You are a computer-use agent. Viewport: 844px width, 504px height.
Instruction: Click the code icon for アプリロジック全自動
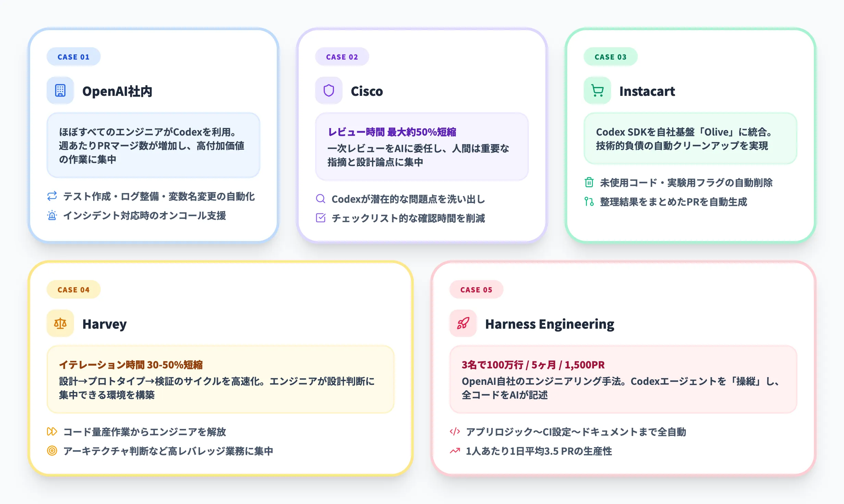pos(455,432)
